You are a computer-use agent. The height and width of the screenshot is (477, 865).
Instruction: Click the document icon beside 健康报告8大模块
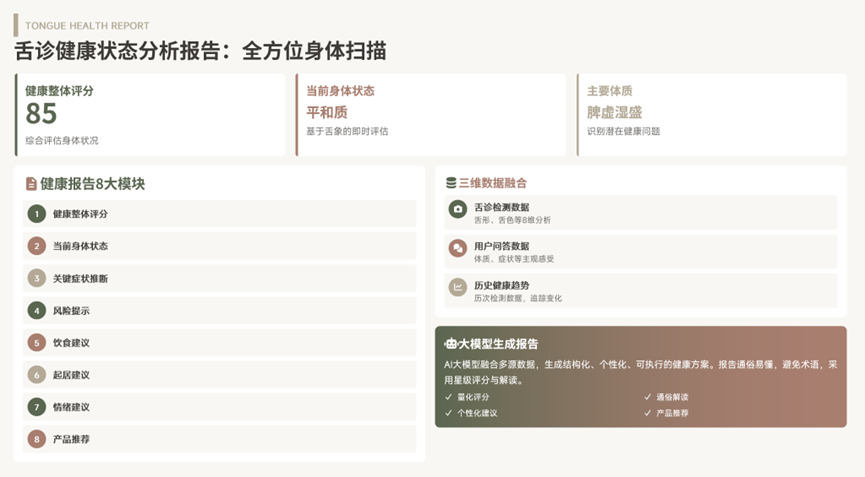tap(31, 184)
